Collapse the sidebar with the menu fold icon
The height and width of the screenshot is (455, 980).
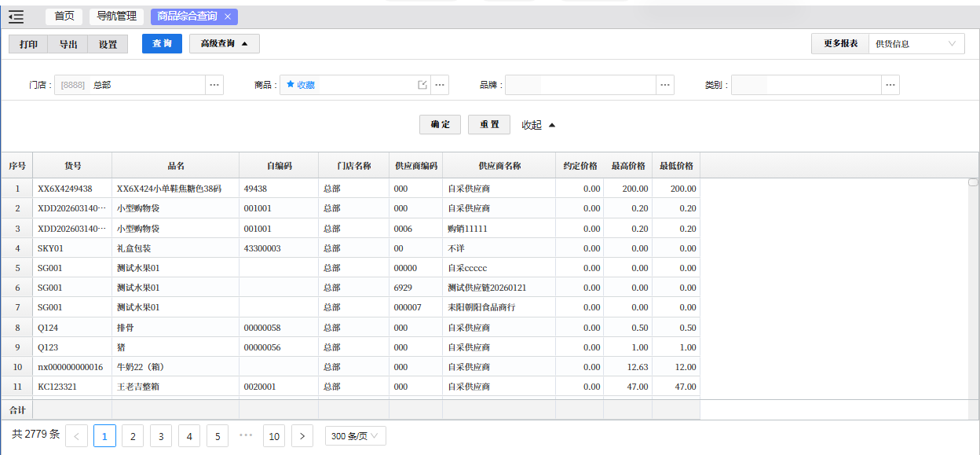click(x=16, y=17)
